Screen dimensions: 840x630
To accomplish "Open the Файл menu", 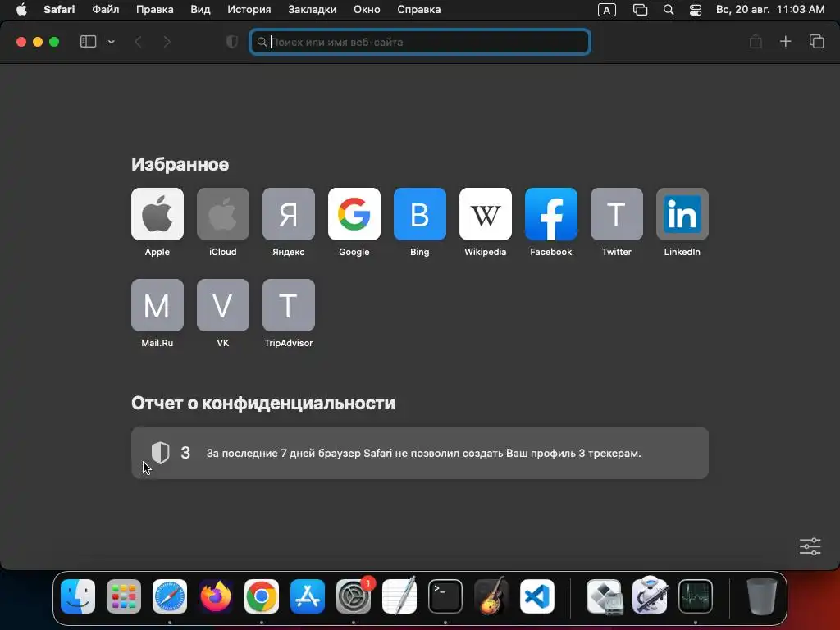I will 106,10.
